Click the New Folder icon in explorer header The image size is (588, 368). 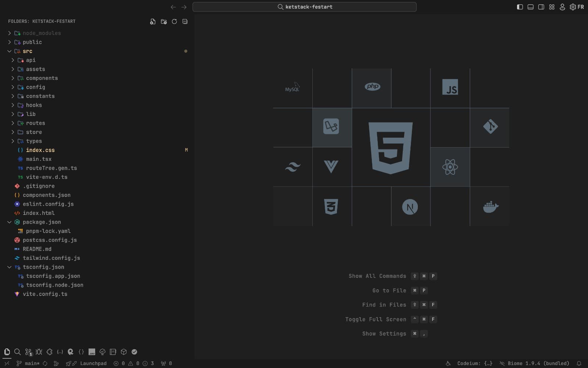coord(164,21)
